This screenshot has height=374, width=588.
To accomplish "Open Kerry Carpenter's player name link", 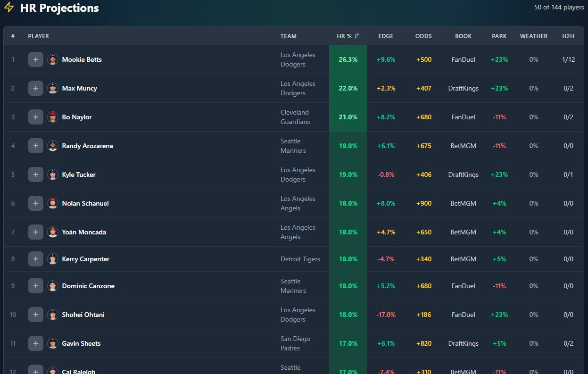I will [86, 259].
